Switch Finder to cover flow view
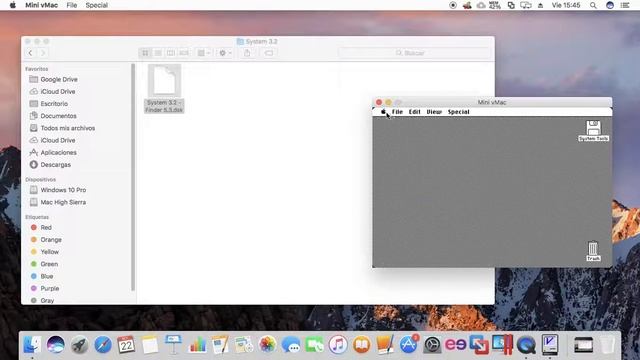Screen dimensions: 640x360 tap(184, 53)
